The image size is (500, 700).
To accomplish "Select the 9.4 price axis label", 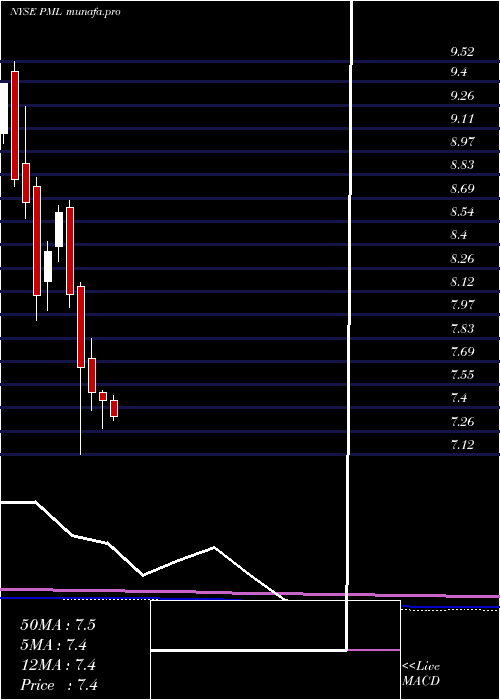I will 459,71.
